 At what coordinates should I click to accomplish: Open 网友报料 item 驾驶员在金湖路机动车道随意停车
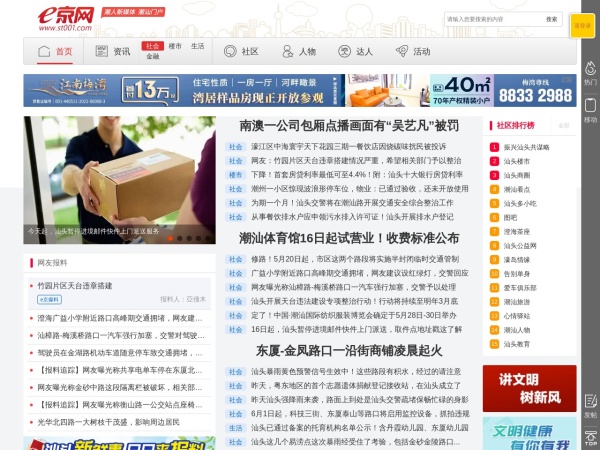[120, 353]
